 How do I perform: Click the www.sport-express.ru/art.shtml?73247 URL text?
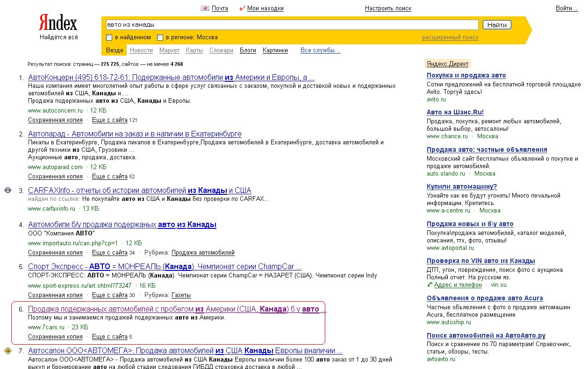click(80, 286)
